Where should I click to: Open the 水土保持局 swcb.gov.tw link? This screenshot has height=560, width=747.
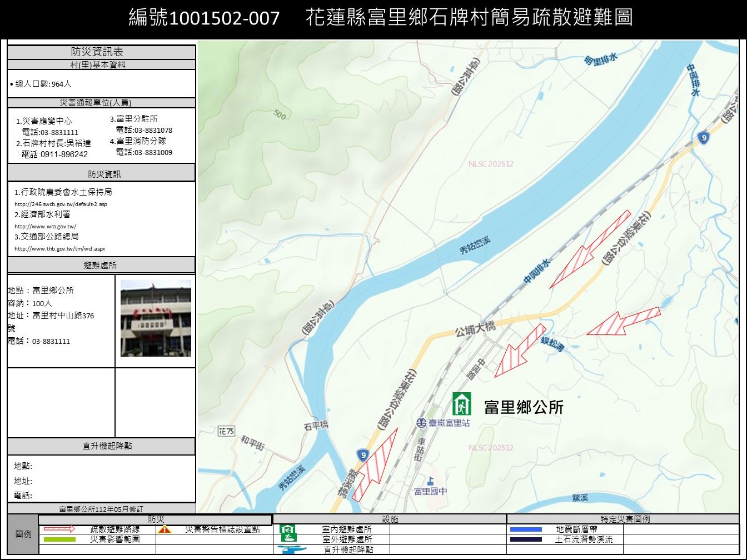click(61, 204)
